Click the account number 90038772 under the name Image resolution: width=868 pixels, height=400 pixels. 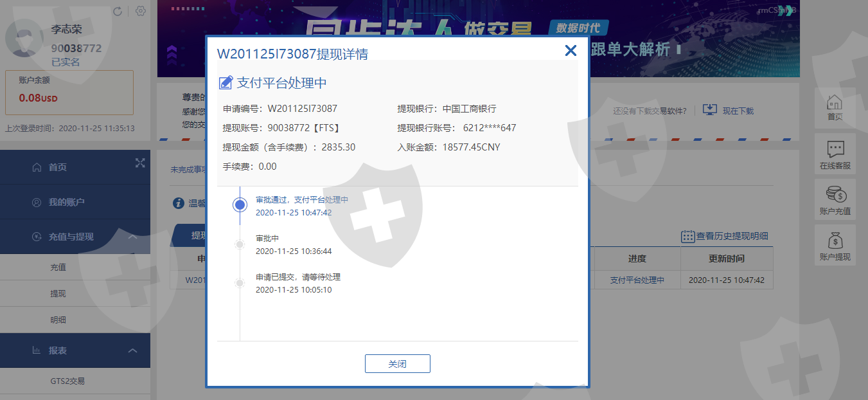pyautogui.click(x=76, y=48)
